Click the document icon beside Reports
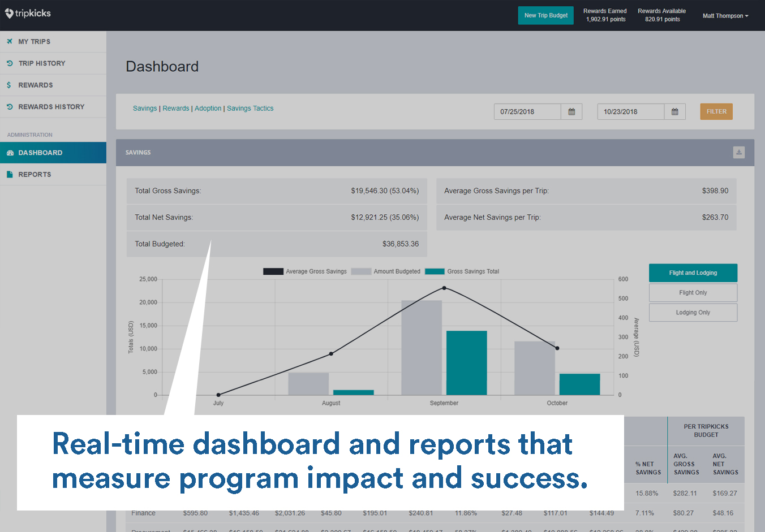Image resolution: width=765 pixels, height=532 pixels. (x=10, y=175)
